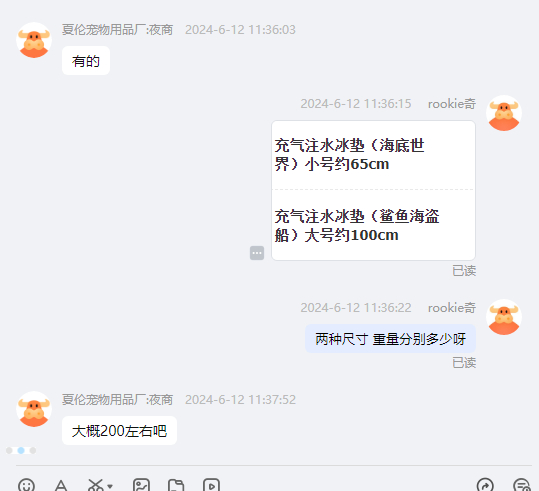539x491 pixels.
Task: Open the emoji picker
Action: pos(26,485)
